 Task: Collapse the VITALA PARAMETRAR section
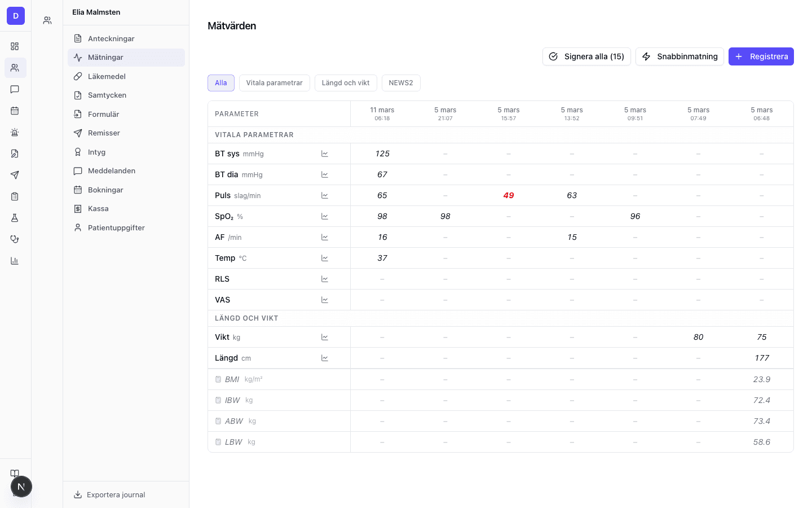point(254,134)
